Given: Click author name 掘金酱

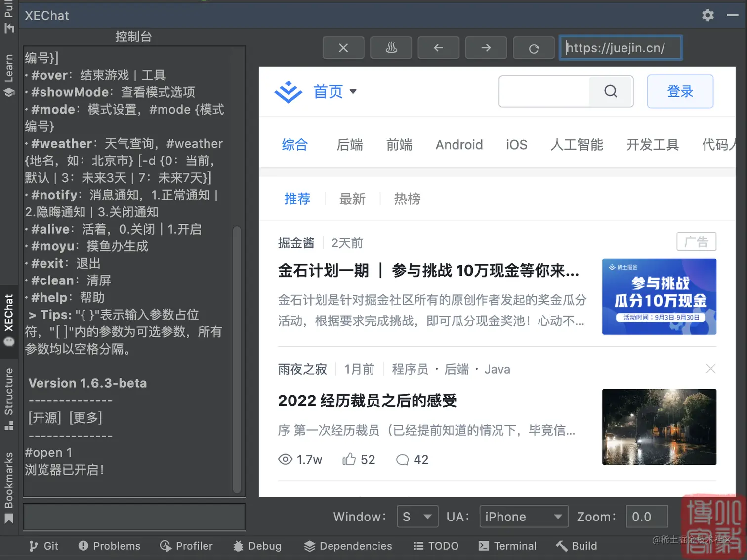Looking at the screenshot, I should click(x=296, y=243).
